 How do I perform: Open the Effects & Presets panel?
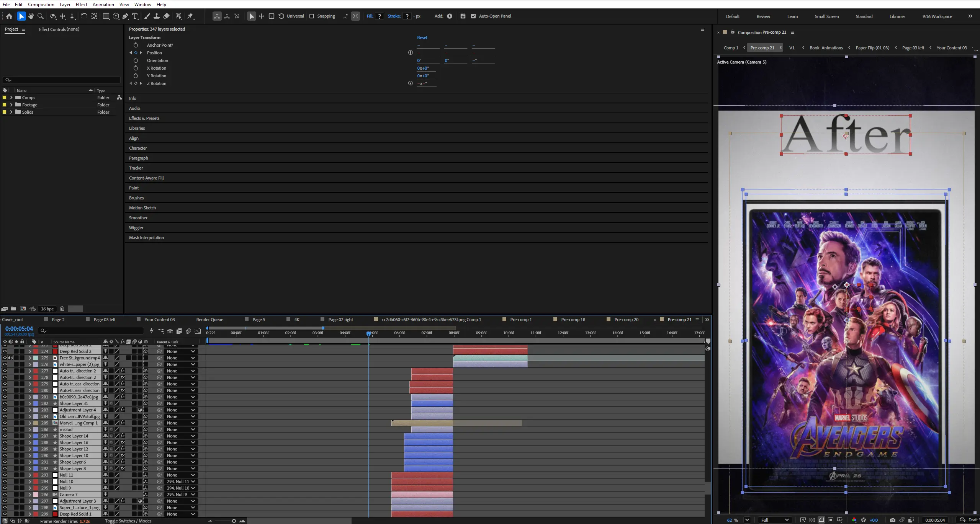click(144, 118)
